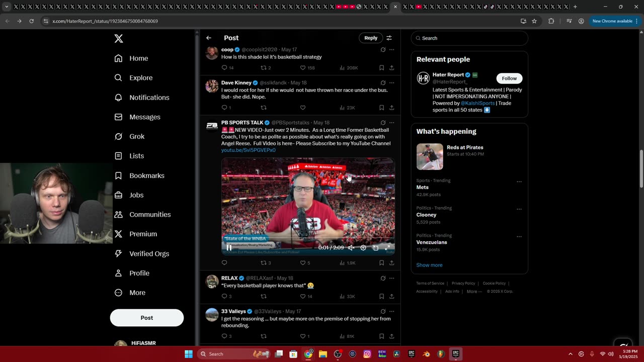This screenshot has width=644, height=362.
Task: Click the Bookmarks icon in sidebar
Action: coord(118,175)
